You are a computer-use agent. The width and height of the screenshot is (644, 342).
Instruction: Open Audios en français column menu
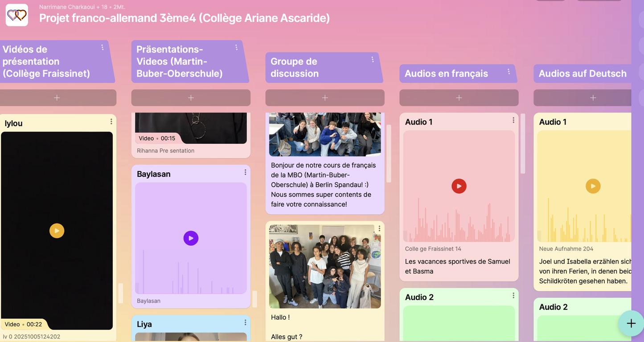[509, 72]
